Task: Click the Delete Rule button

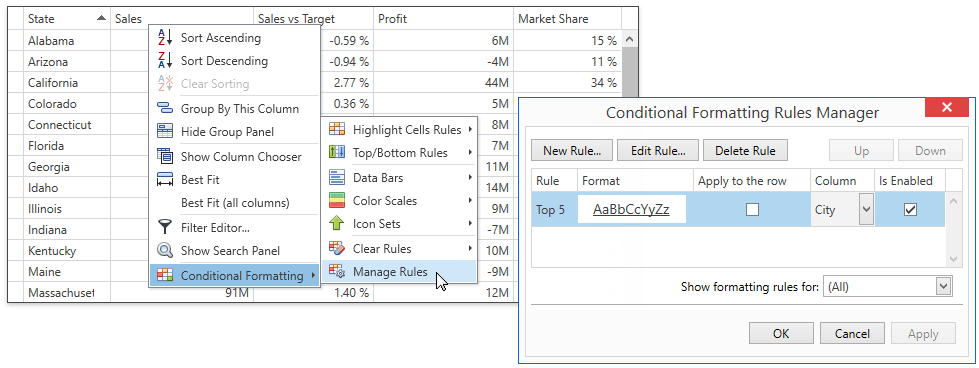Action: [x=745, y=151]
